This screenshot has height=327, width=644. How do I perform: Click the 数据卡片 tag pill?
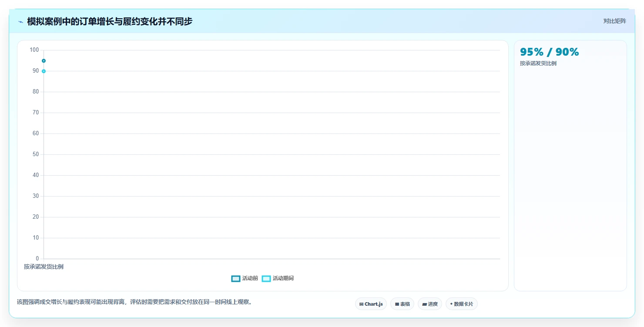point(461,304)
